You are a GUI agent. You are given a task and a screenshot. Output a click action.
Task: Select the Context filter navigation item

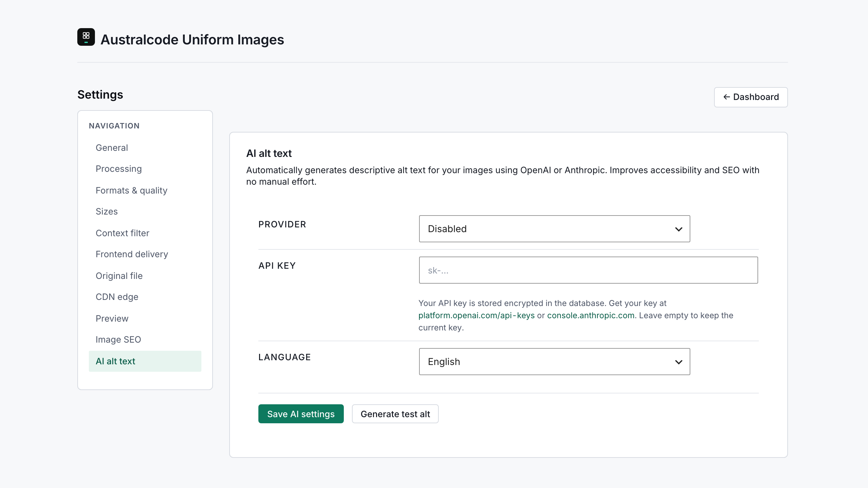145,233
